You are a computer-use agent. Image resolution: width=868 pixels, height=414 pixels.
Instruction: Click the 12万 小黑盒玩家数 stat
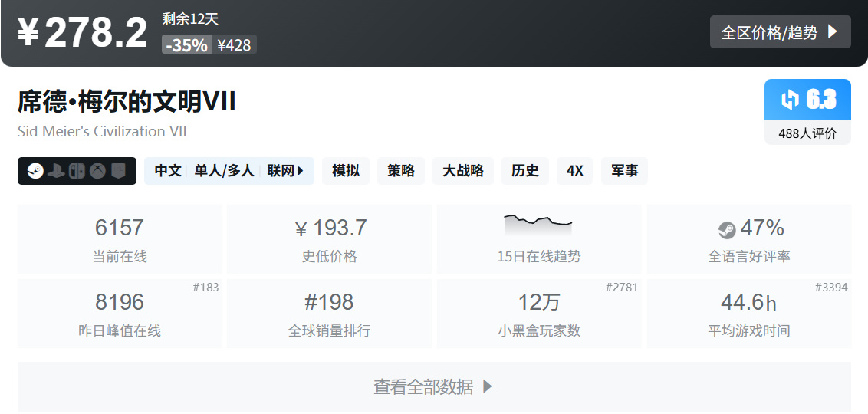(539, 314)
